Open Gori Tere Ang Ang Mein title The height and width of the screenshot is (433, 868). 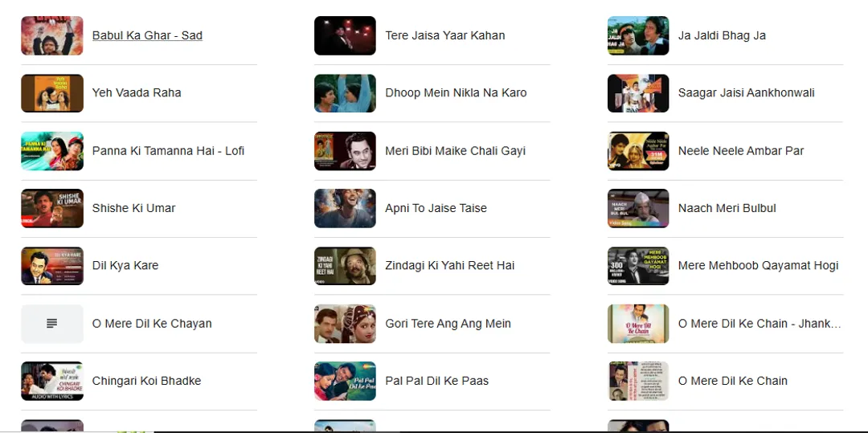(448, 324)
